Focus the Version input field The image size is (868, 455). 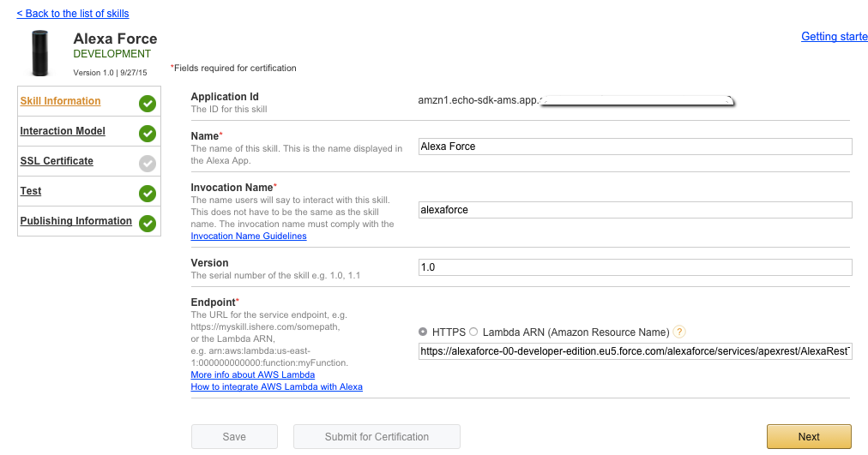click(x=635, y=267)
